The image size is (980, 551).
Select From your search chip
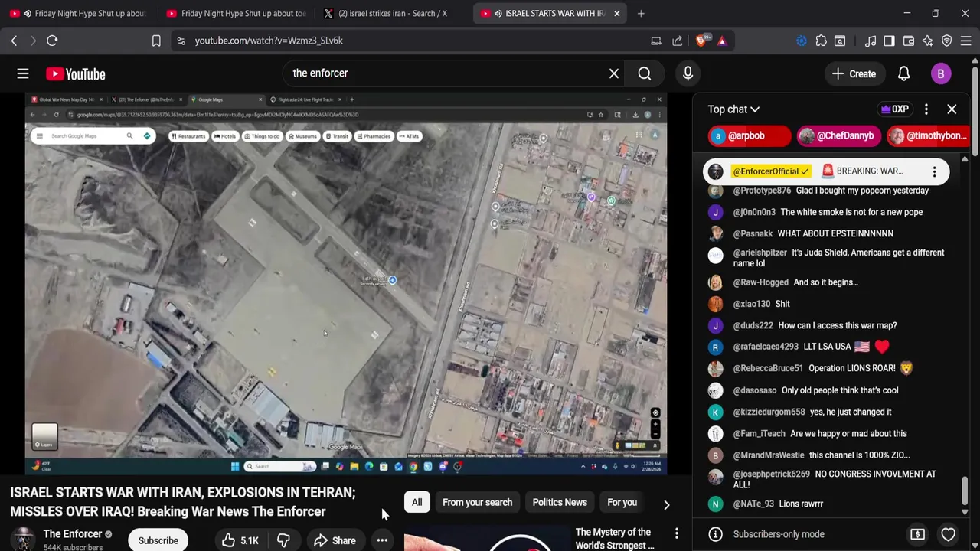click(x=477, y=502)
